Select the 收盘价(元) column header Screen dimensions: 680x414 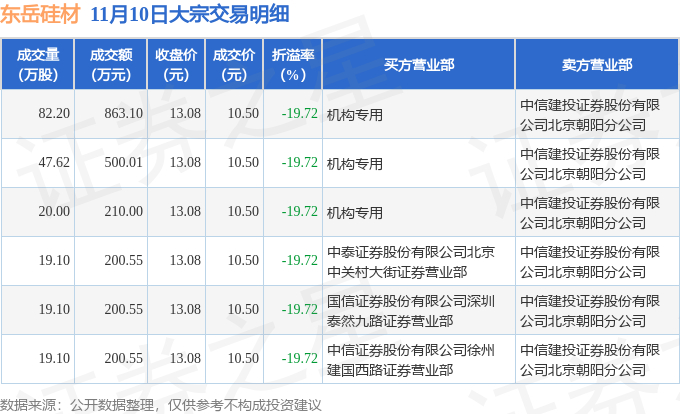tap(176, 65)
